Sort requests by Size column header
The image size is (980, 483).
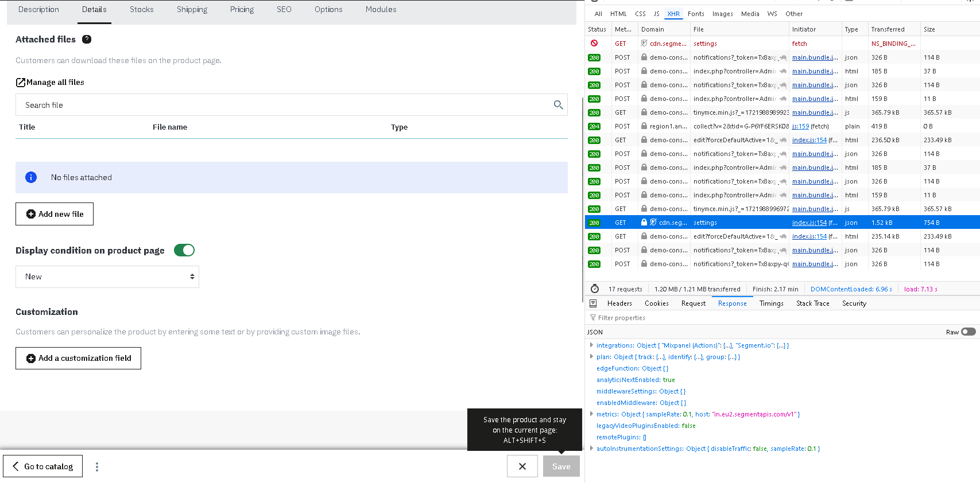(950, 29)
